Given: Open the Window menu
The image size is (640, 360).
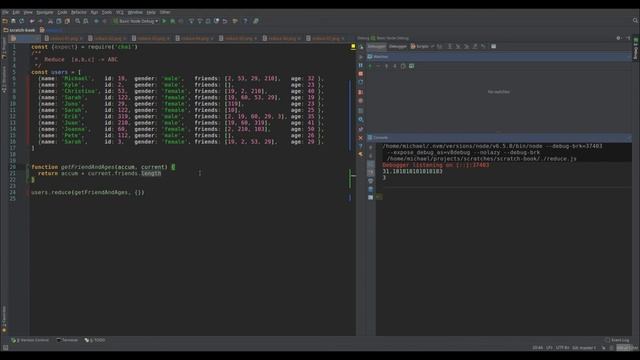Looking at the screenshot, I should (135, 12).
